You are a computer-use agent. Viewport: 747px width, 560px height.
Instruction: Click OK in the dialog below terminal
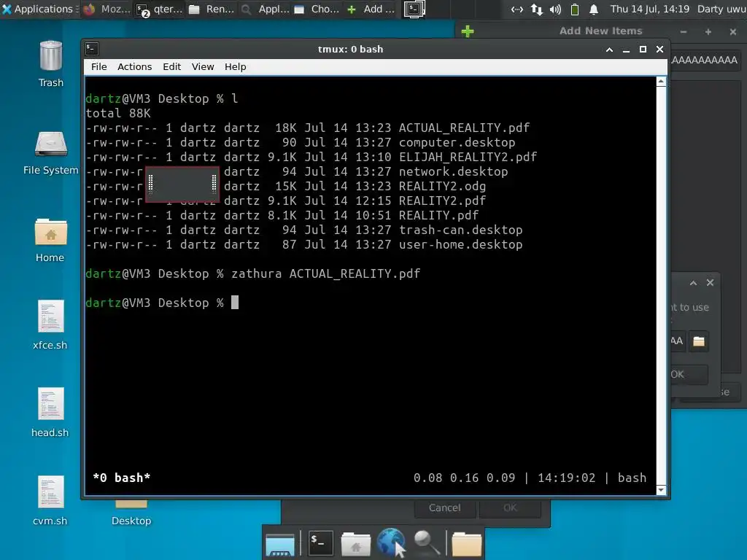510,508
